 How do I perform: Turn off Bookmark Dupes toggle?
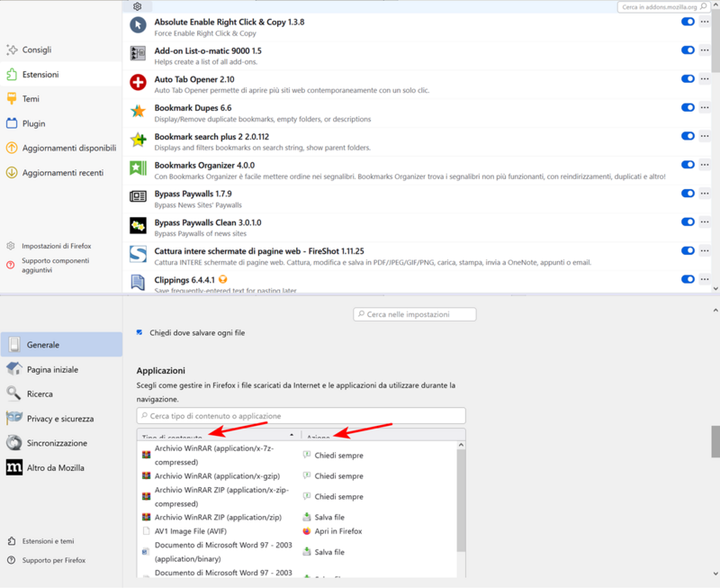(688, 107)
